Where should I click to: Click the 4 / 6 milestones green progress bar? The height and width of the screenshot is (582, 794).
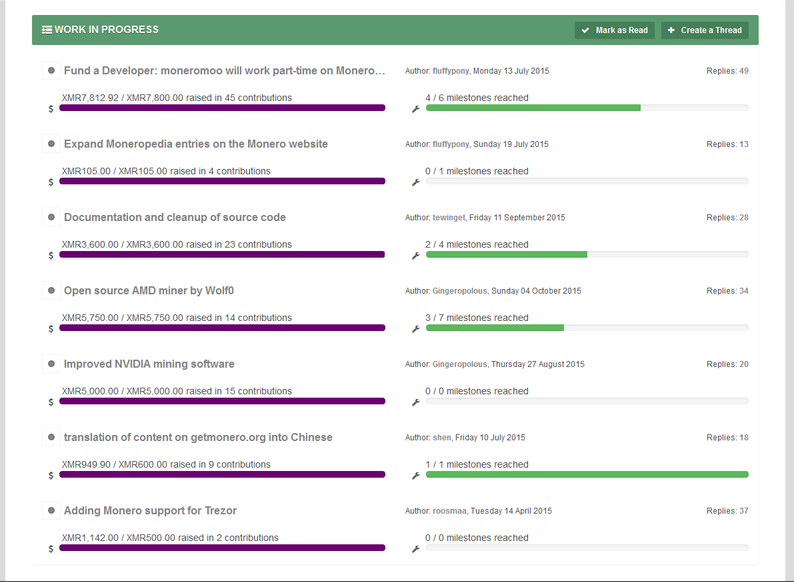click(587, 108)
